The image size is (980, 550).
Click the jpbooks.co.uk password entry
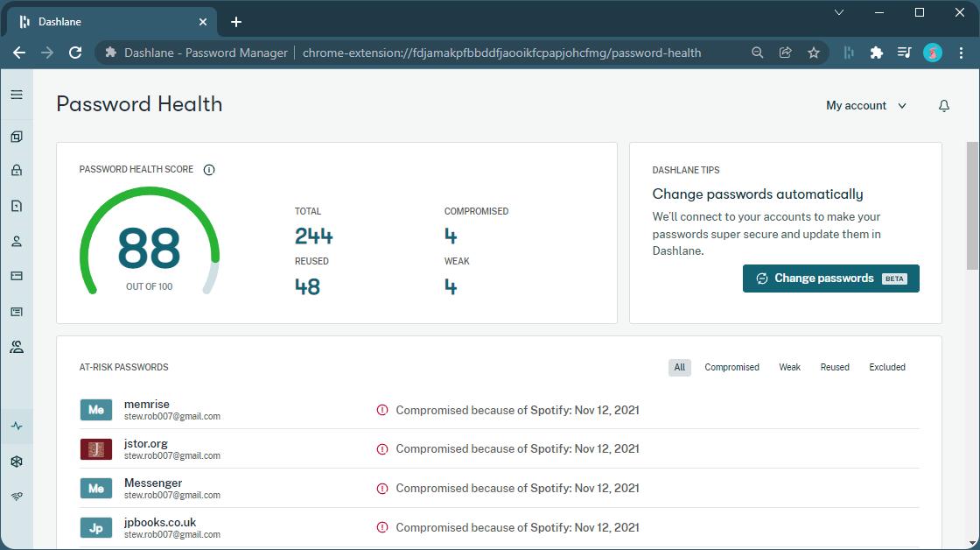click(500, 527)
